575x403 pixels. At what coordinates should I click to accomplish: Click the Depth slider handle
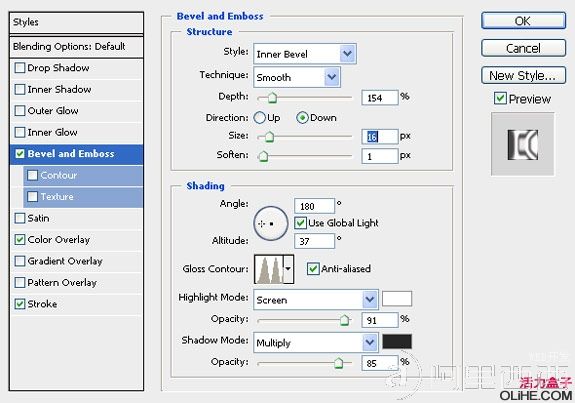[272, 98]
